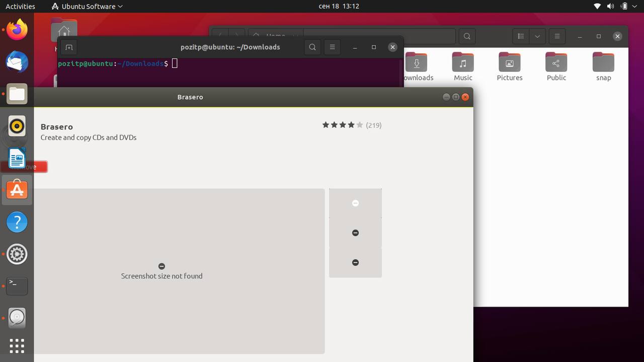Image resolution: width=644 pixels, height=362 pixels.
Task: Open the clock and calendar panel
Action: [339, 7]
